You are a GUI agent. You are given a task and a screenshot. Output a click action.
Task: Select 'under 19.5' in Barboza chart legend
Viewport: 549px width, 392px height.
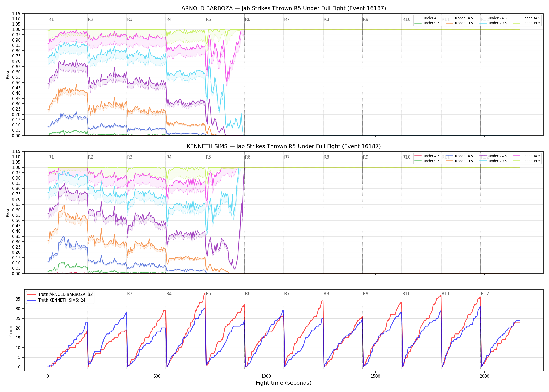click(x=460, y=23)
